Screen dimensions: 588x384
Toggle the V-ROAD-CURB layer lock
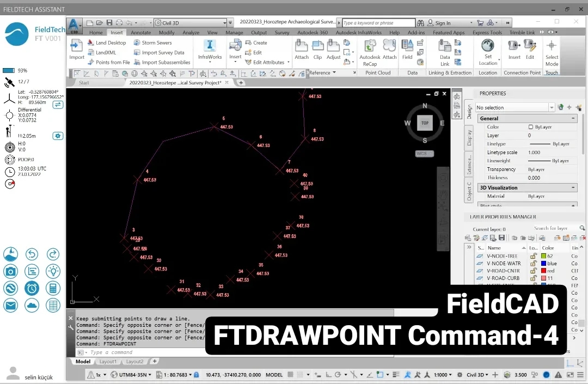pos(533,278)
